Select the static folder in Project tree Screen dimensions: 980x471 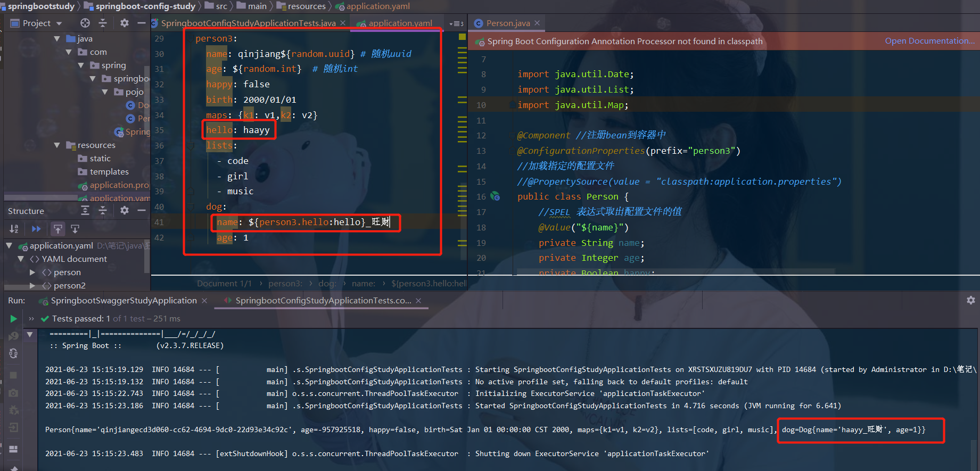[x=100, y=158]
